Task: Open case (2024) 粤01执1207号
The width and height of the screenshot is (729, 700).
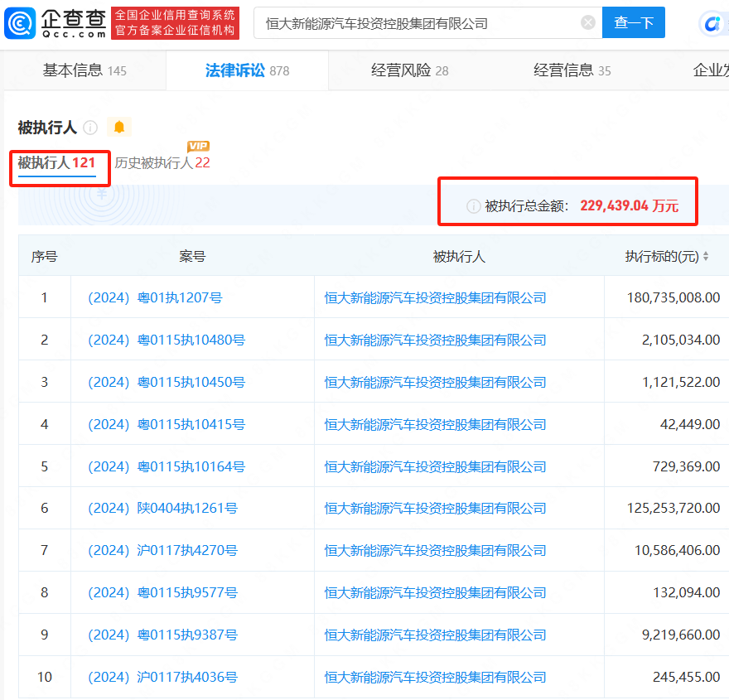Action: (x=155, y=297)
